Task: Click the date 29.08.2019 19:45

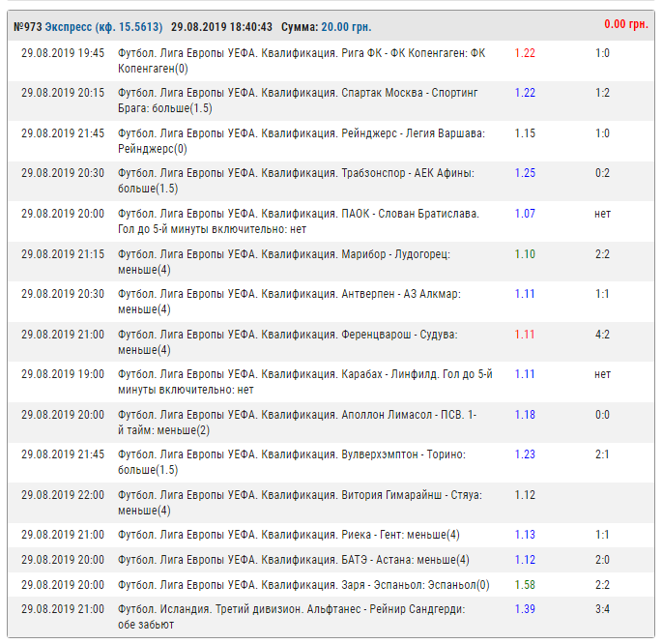Action: click(63, 53)
